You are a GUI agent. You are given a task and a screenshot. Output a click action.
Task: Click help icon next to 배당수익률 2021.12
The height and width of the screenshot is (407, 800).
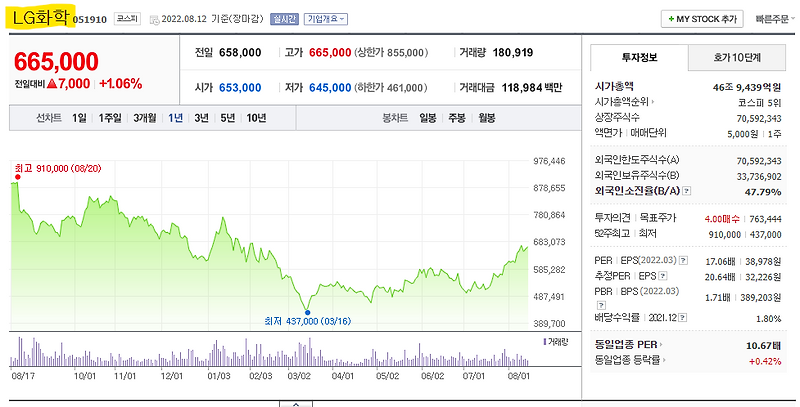point(683,318)
